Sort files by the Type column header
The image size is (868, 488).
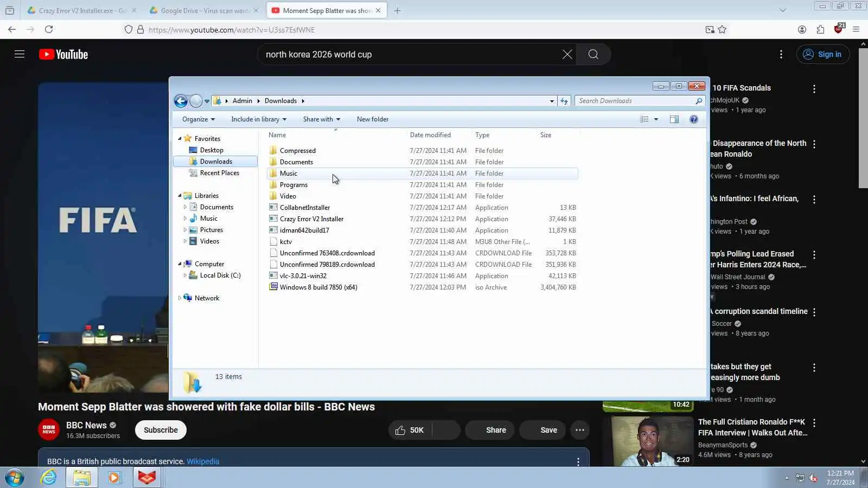pos(504,135)
